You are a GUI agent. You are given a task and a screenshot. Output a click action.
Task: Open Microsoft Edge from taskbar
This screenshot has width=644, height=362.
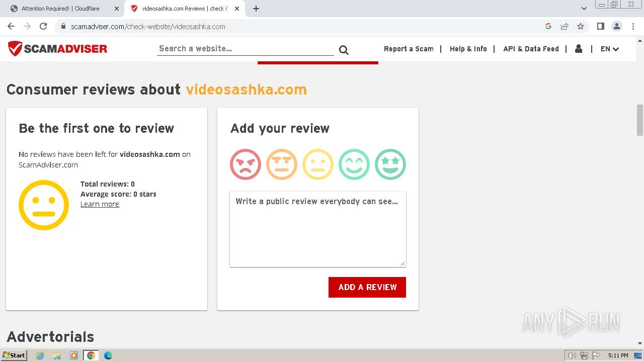(x=108, y=355)
